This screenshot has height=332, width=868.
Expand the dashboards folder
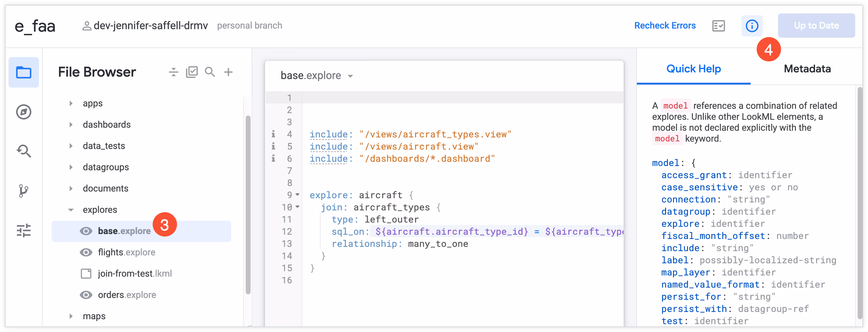71,125
